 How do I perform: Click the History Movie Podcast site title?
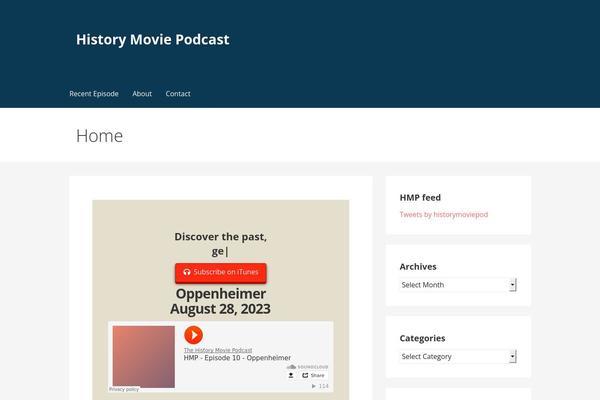click(x=153, y=39)
